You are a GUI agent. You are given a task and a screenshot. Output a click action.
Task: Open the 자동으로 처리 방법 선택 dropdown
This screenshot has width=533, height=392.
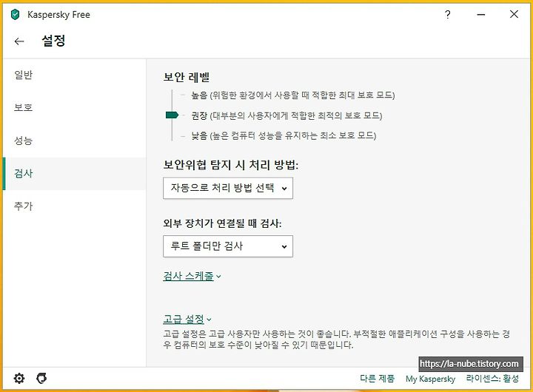pyautogui.click(x=228, y=188)
